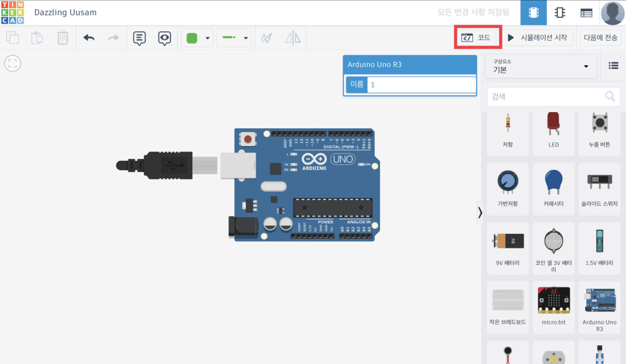Collapse the components panel chevron
Screen dimensions: 626x364
coord(480,212)
